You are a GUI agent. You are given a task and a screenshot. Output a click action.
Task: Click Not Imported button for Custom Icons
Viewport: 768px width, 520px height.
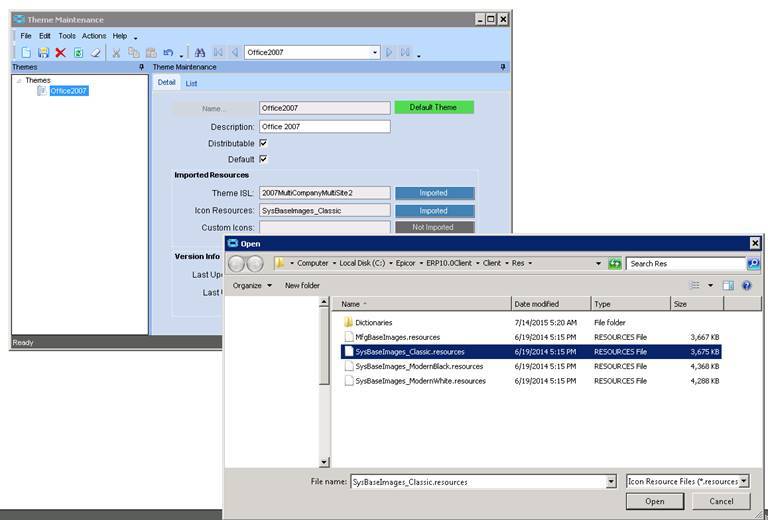coord(434,227)
